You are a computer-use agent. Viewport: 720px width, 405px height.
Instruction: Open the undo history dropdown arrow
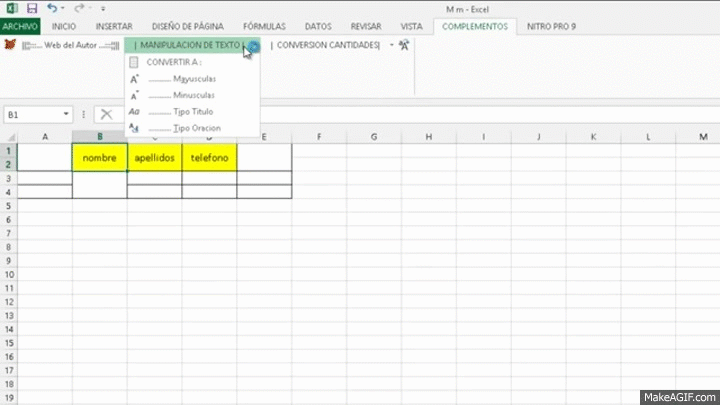(x=62, y=8)
